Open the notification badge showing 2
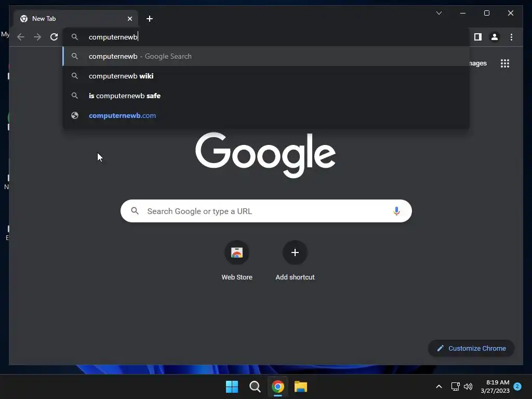Viewport: 532px width, 399px height. 517,387
